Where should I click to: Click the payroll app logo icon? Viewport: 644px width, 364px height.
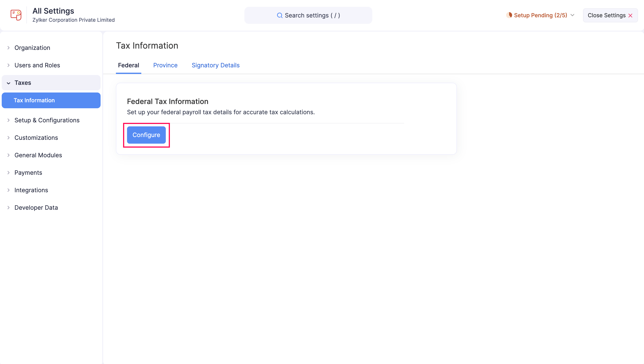(x=16, y=15)
